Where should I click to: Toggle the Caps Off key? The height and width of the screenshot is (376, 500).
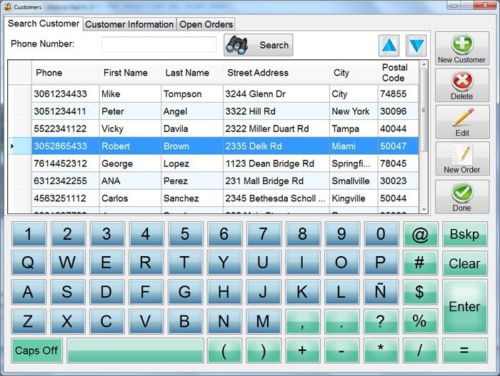pyautogui.click(x=36, y=351)
